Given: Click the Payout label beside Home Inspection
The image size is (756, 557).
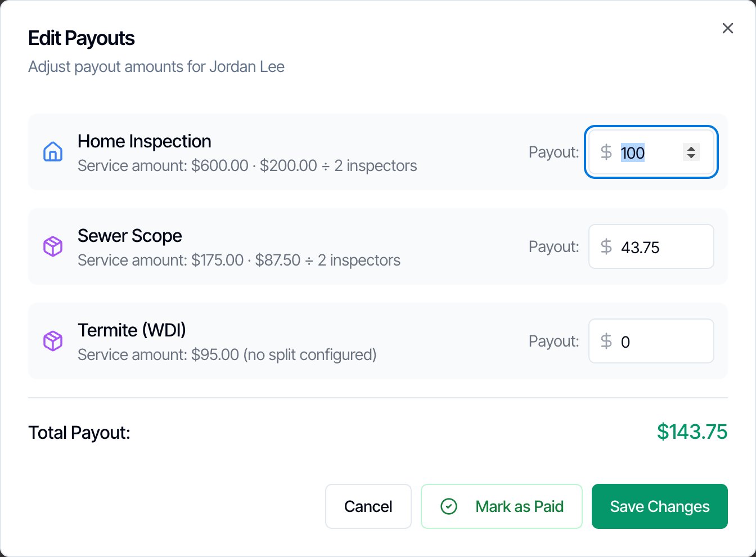Looking at the screenshot, I should click(554, 152).
